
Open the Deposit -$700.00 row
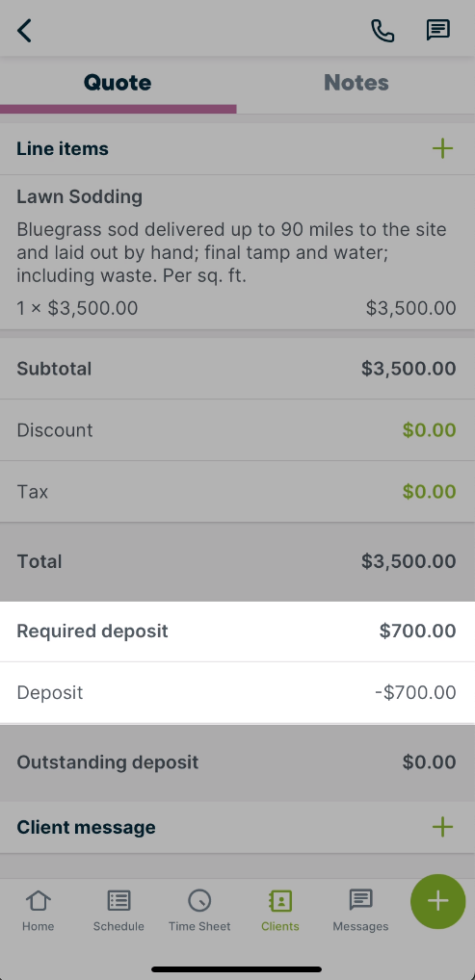point(237,692)
